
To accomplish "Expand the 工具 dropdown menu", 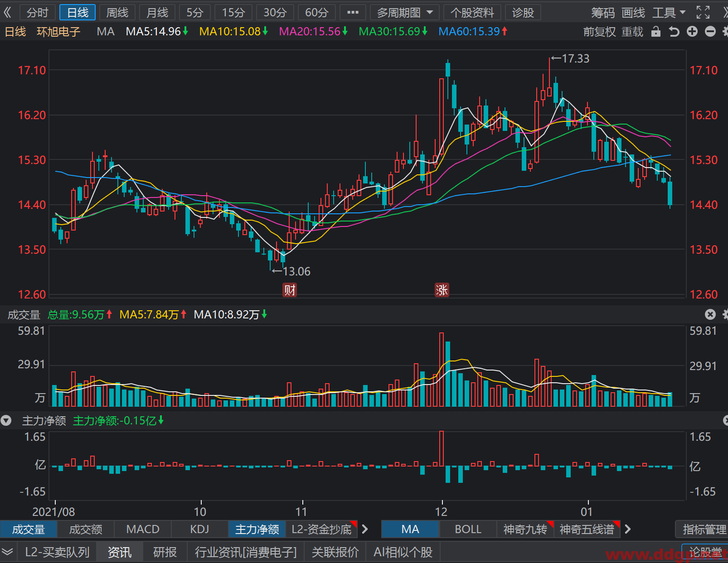I will pyautogui.click(x=669, y=13).
